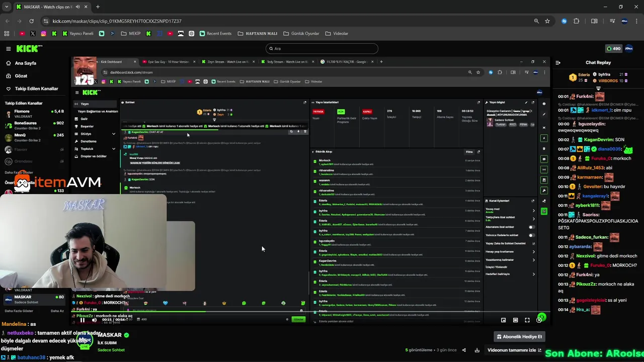644x362 pixels.
Task: Open the Instagram bookmark
Action: (x=44, y=34)
